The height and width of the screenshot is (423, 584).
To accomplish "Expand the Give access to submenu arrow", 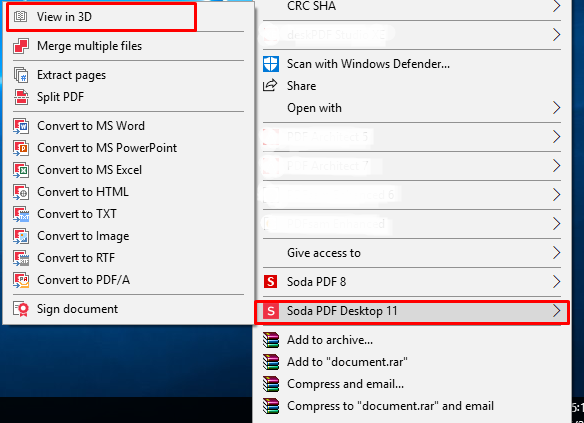I will click(556, 253).
